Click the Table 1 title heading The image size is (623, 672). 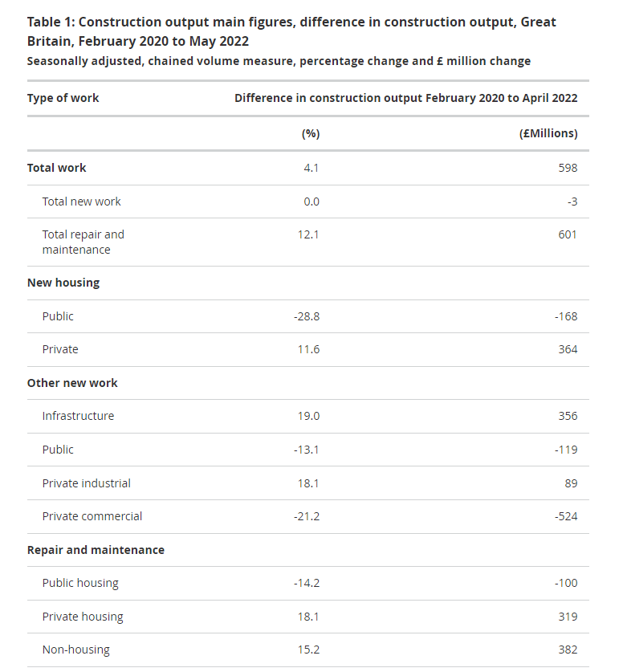(291, 31)
